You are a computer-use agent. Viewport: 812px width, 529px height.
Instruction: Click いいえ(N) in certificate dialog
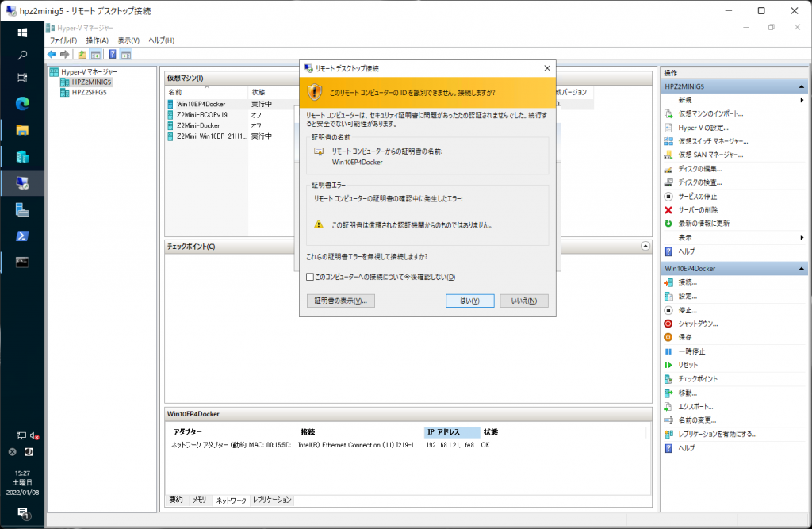pos(524,301)
